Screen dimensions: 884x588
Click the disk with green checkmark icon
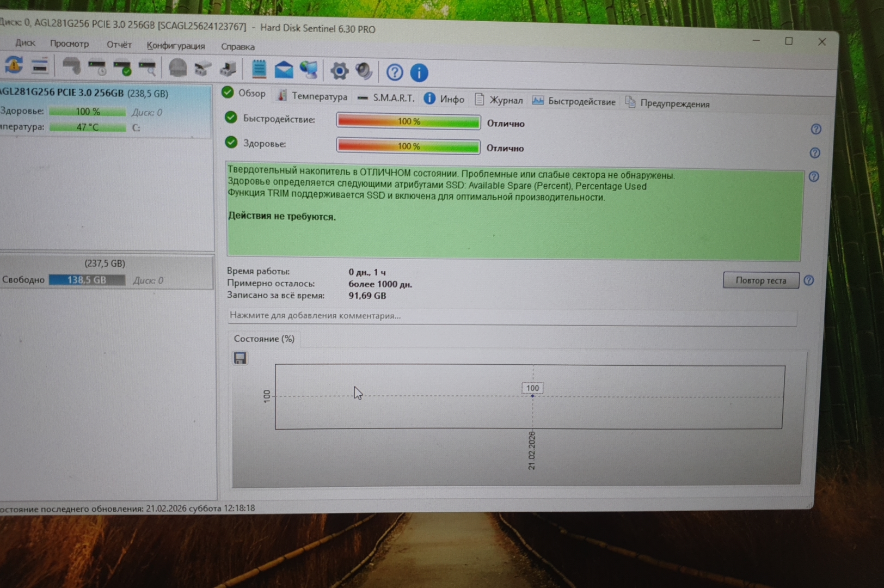122,68
